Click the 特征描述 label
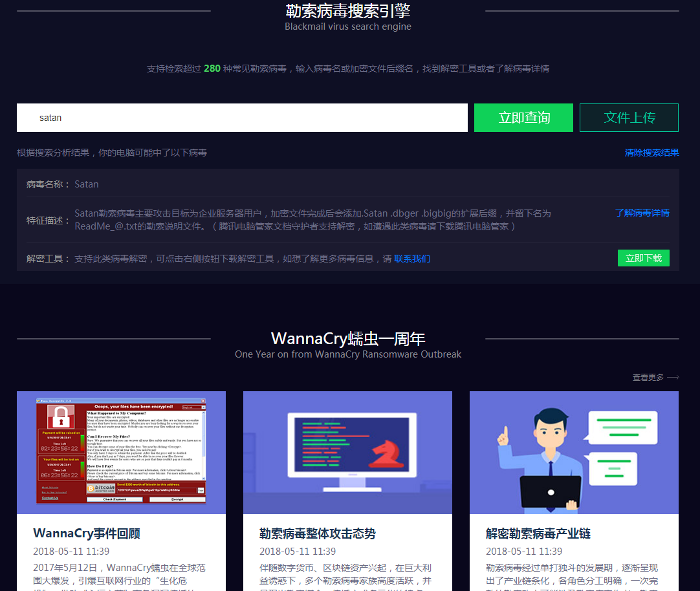The height and width of the screenshot is (591, 700). click(48, 220)
